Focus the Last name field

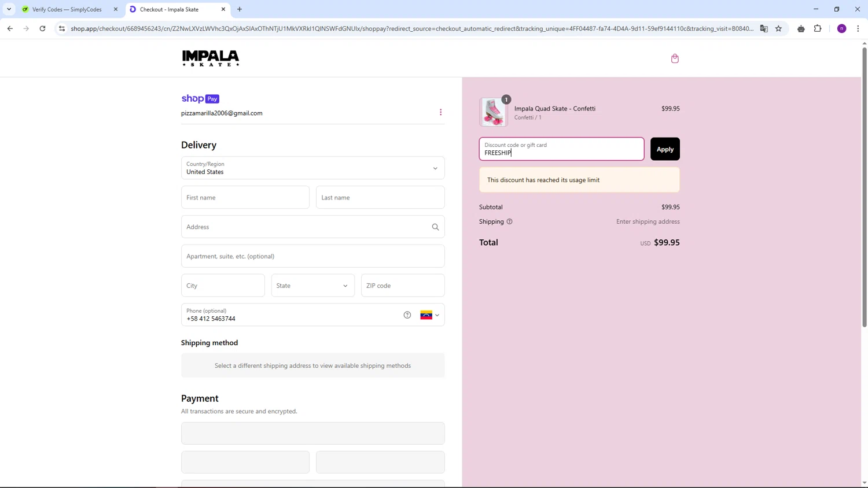coord(380,197)
